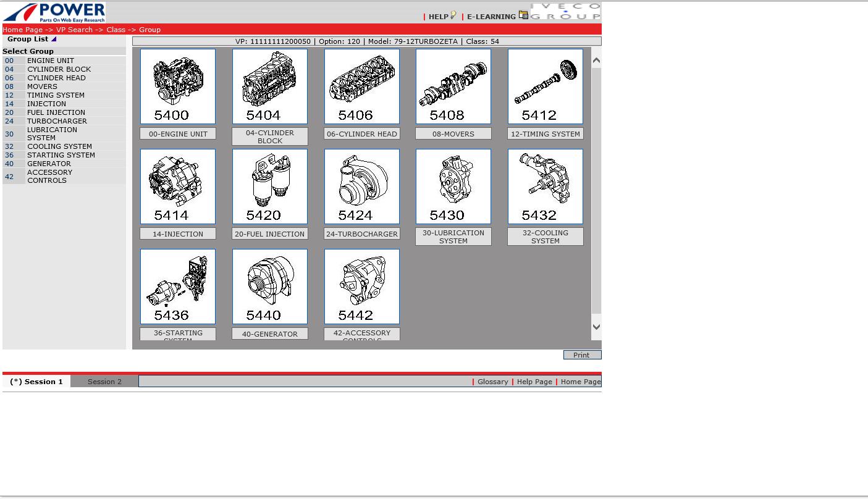Click the 20-FUEL INJECTION button
The height and width of the screenshot is (499, 868).
coord(270,233)
